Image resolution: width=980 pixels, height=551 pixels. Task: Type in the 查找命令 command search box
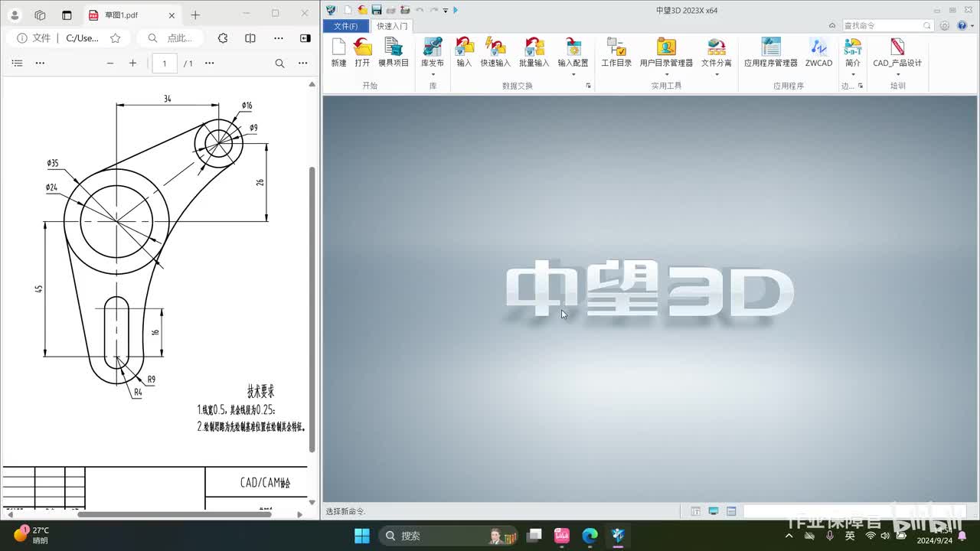[x=887, y=26]
